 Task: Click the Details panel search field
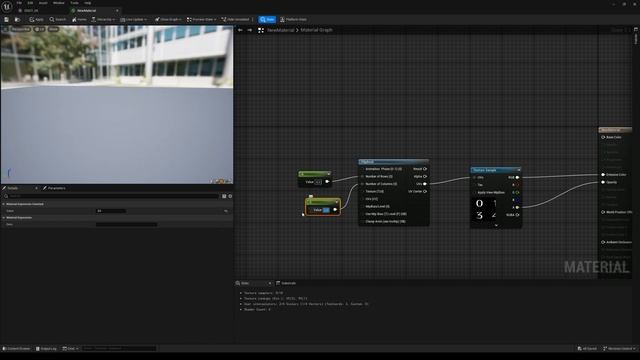coord(114,196)
